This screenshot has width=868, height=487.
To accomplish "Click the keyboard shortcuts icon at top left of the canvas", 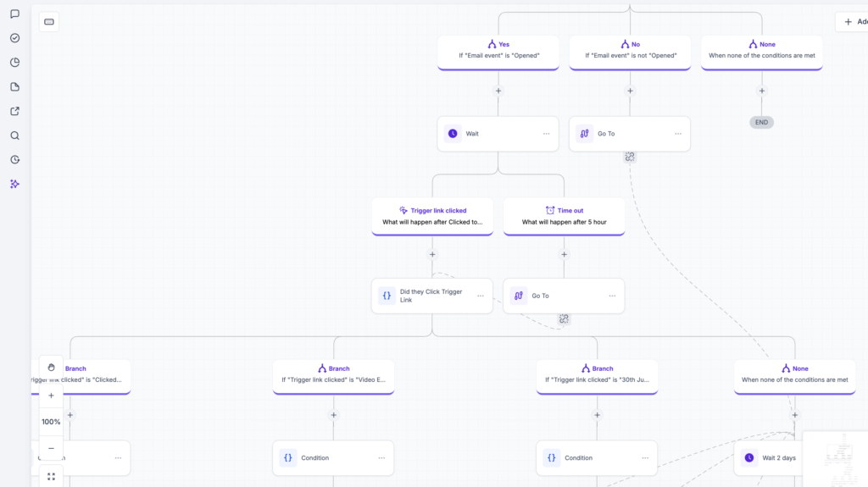I will click(49, 22).
